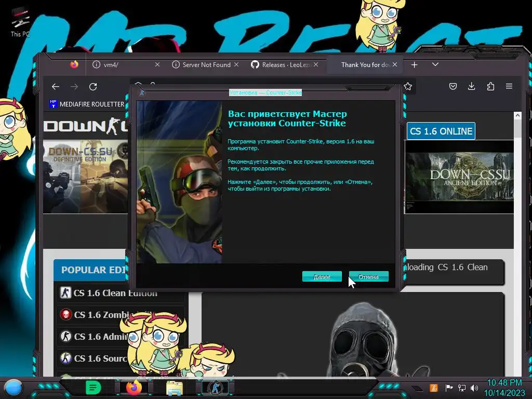Switch to the vm4/ tab
Viewport: 532px width, 399px height.
click(125, 64)
